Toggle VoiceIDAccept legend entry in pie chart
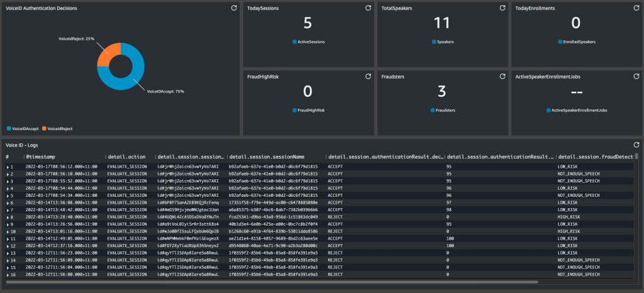The image size is (644, 293). click(22, 128)
